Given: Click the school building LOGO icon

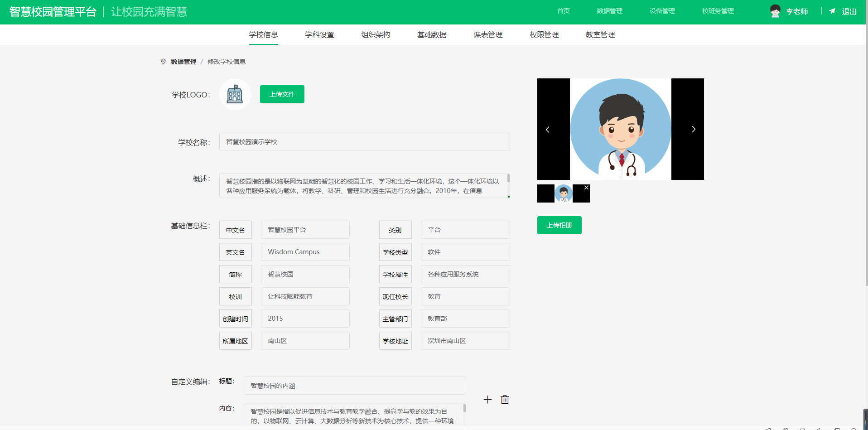Looking at the screenshot, I should click(x=235, y=94).
